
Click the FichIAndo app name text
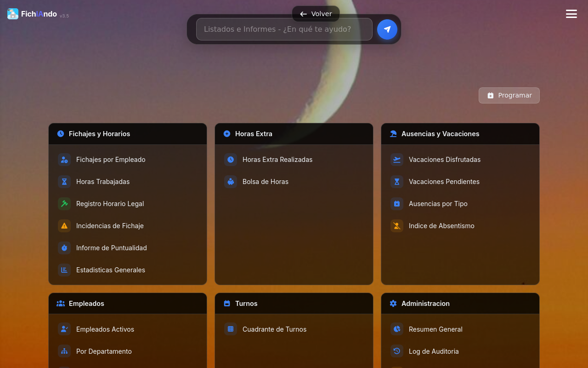point(39,14)
